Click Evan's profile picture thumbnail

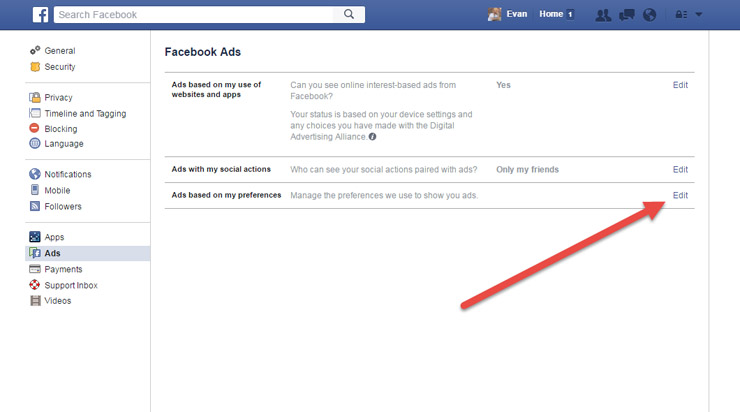coord(494,14)
